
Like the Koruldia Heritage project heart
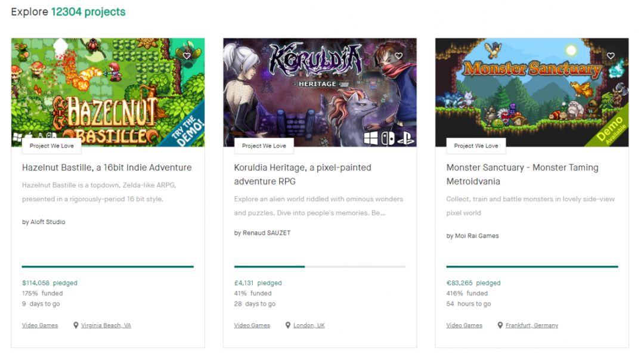pos(399,56)
